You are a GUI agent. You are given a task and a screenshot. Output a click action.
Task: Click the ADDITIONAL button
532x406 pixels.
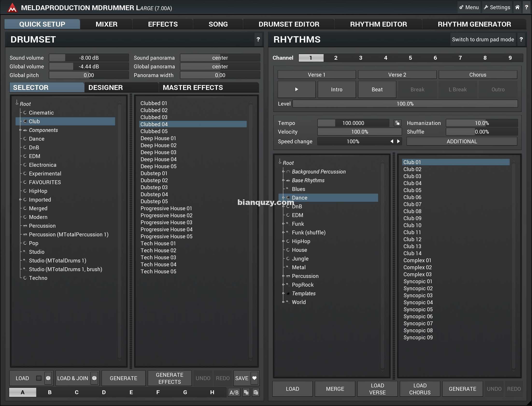(462, 141)
